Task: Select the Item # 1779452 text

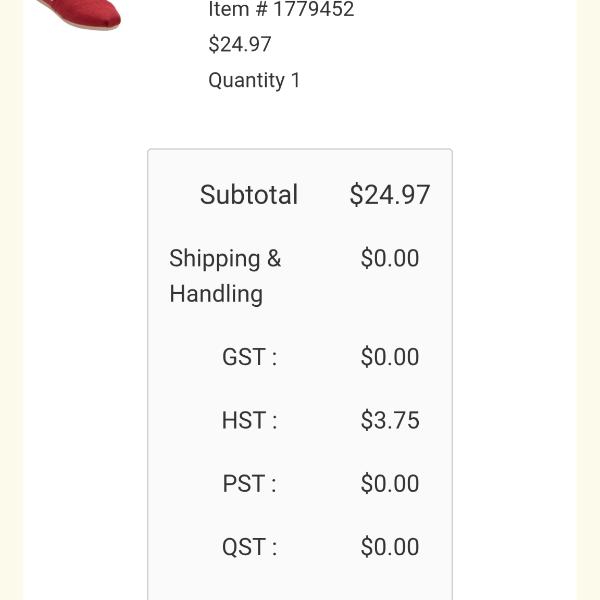Action: tap(281, 10)
